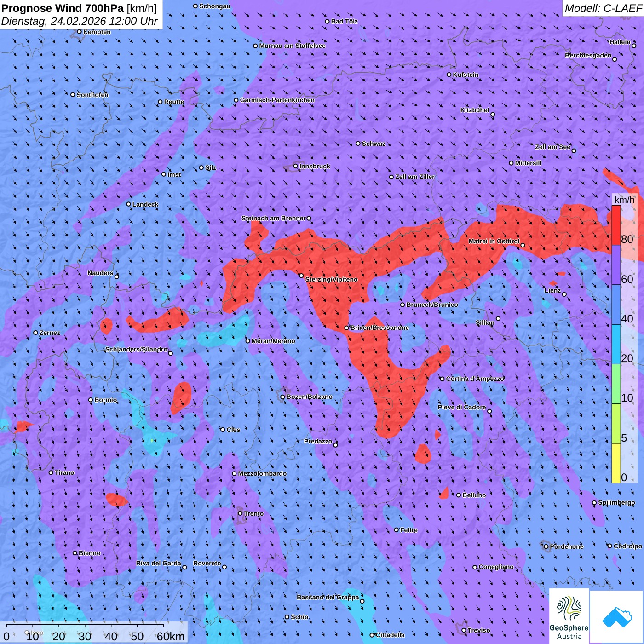Click the Spilimbergo city label

[616, 502]
